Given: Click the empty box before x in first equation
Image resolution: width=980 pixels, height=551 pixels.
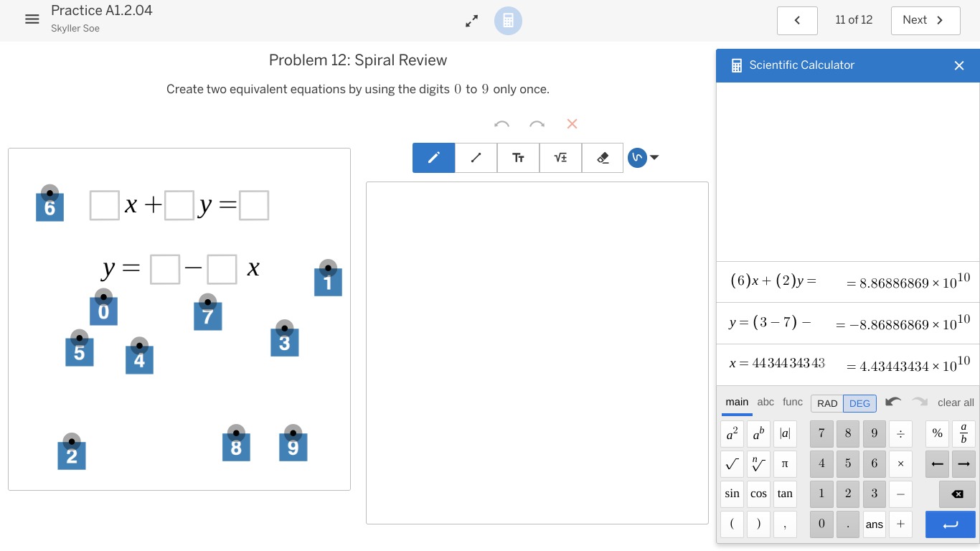Looking at the screenshot, I should (x=105, y=205).
